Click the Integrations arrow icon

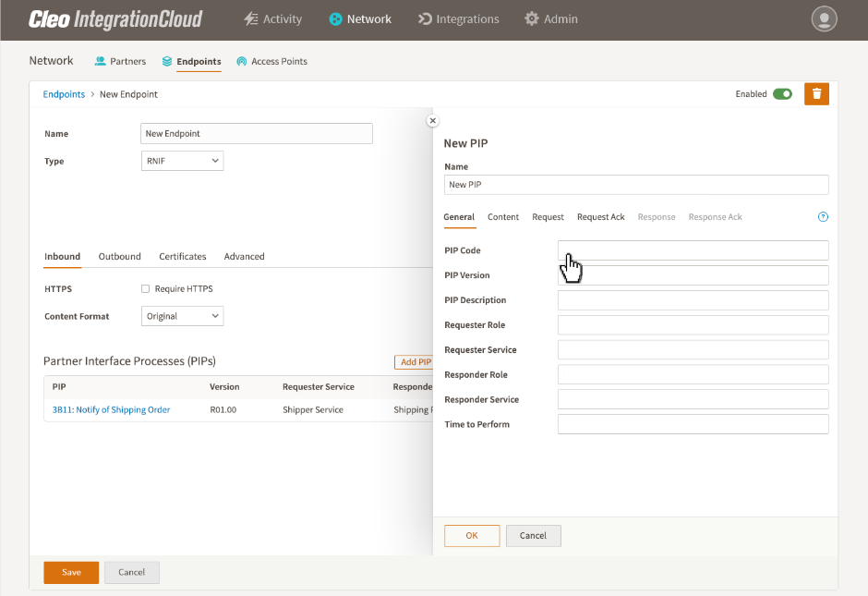pyautogui.click(x=425, y=18)
